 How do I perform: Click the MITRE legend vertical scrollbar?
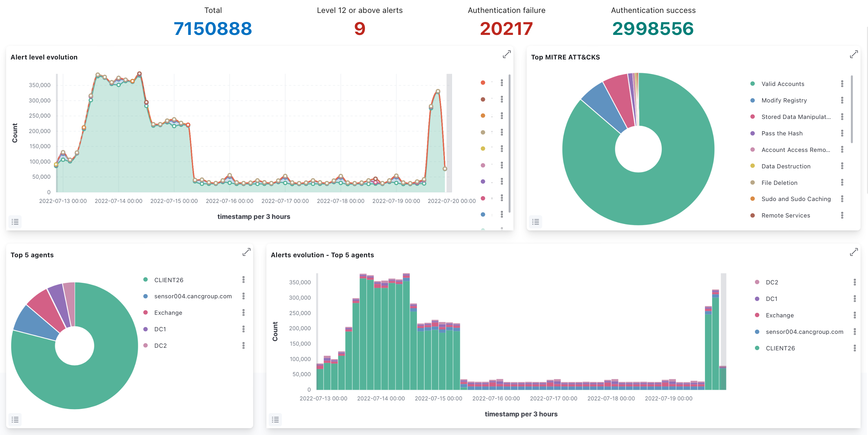point(852,109)
